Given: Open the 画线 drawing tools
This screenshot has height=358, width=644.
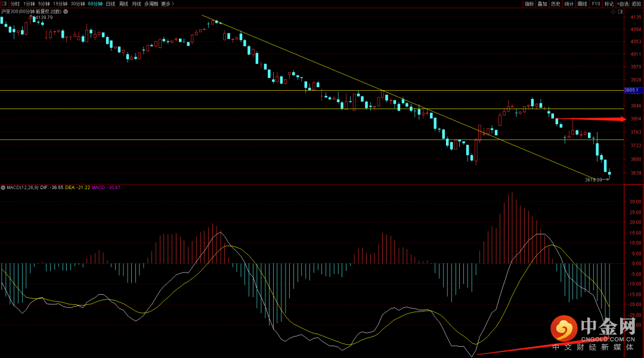Looking at the screenshot, I should (x=583, y=4).
